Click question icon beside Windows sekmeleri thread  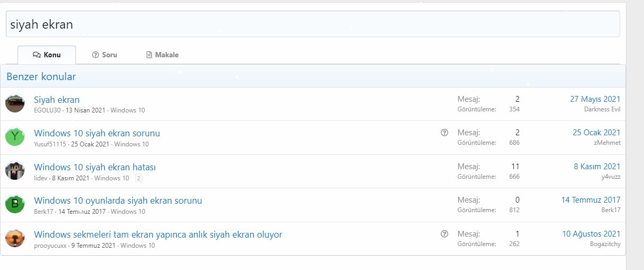[445, 234]
